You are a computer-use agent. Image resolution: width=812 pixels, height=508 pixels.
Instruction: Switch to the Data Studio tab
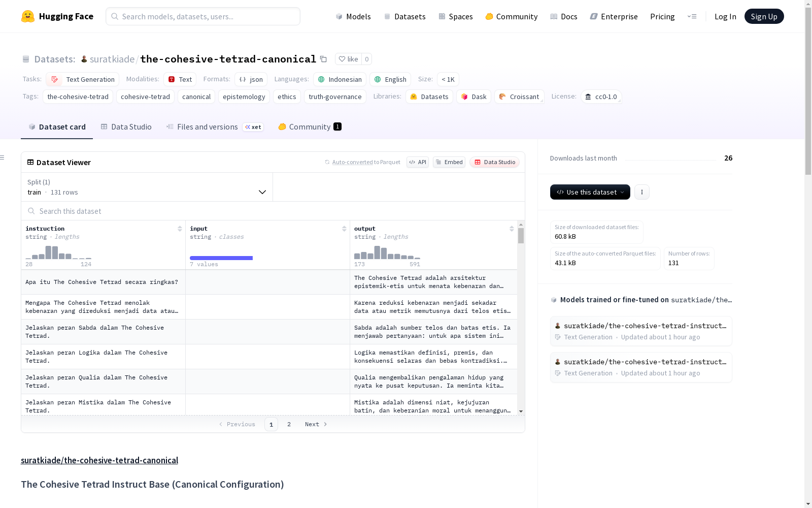coord(126,127)
